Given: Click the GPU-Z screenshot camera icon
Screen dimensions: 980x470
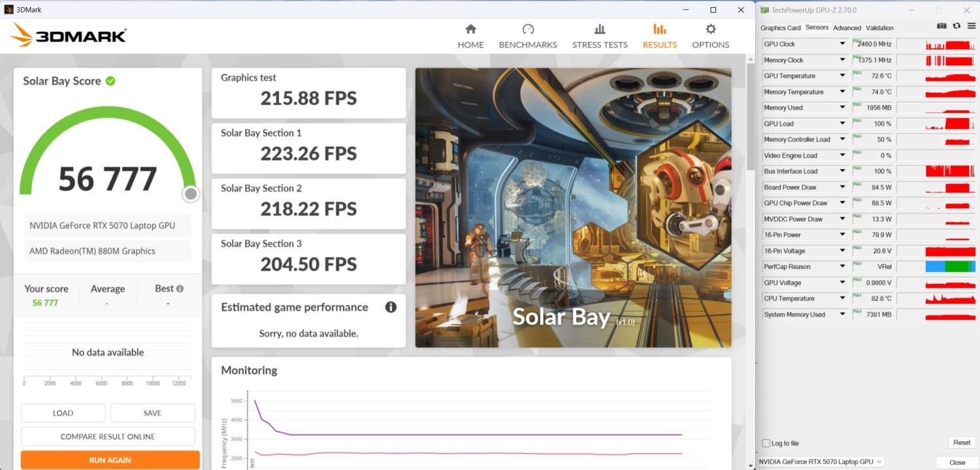Looking at the screenshot, I should (x=941, y=26).
